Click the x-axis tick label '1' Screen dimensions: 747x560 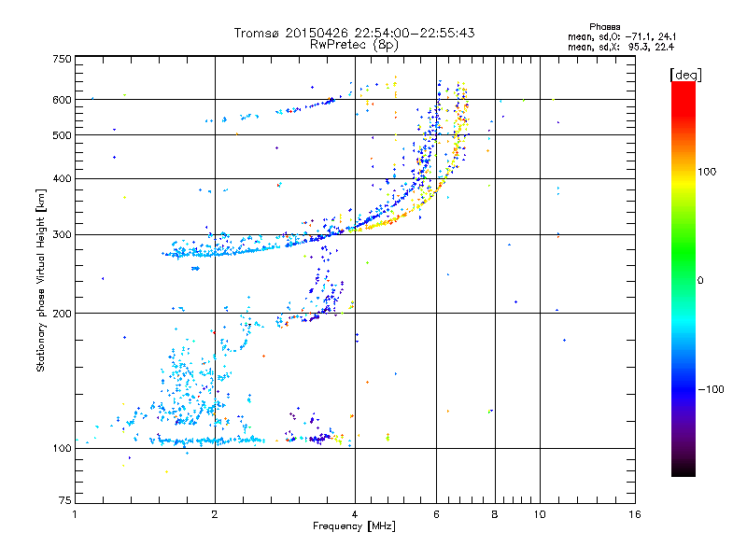point(75,514)
